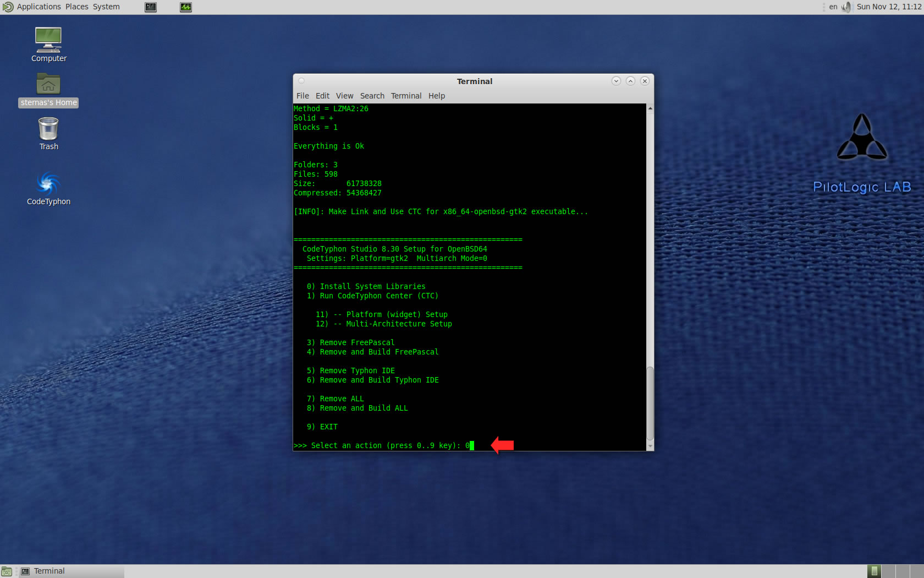Click the clock showing Sun Nov 12, 11:12

click(889, 7)
